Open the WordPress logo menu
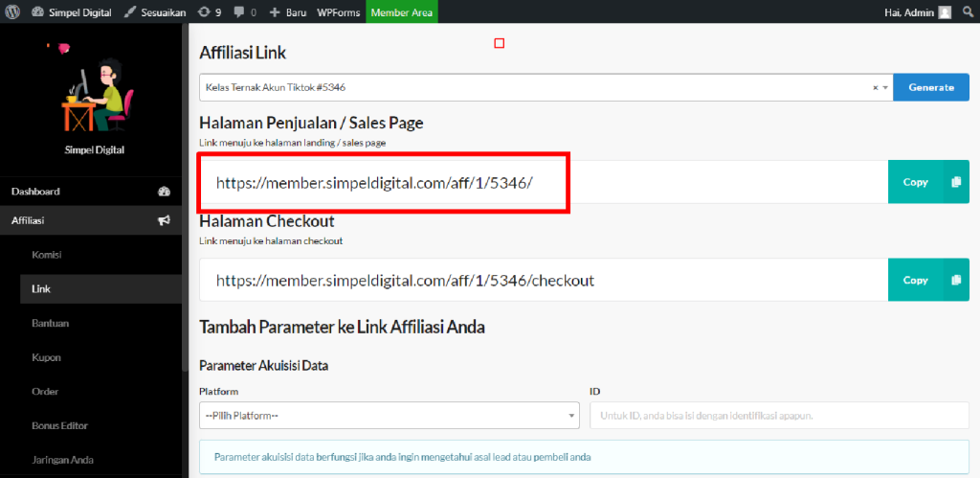Viewport: 980px width, 478px height. (x=13, y=11)
